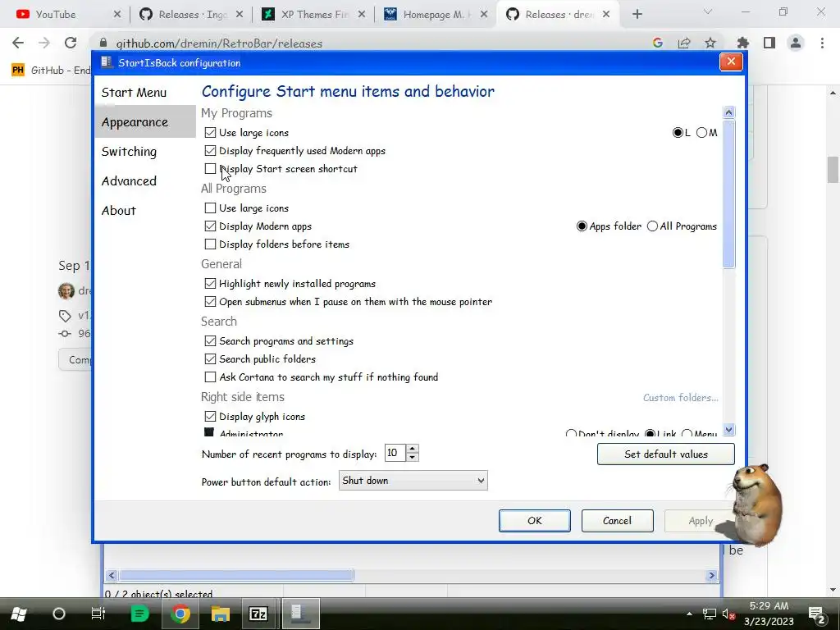Open Start Menu settings section
Image resolution: width=840 pixels, height=630 pixels.
[134, 92]
